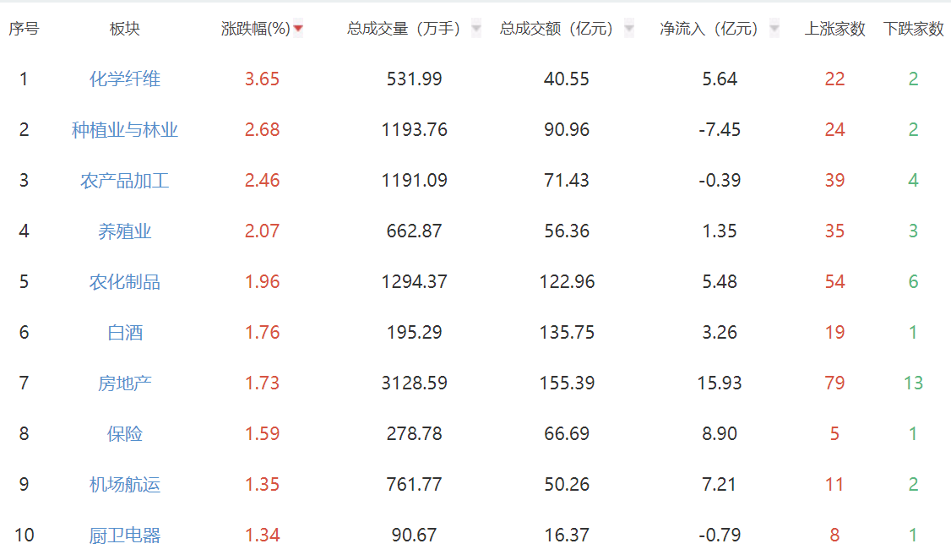
Task: Click the 3128.59 volume value for 房地产
Action: [414, 383]
